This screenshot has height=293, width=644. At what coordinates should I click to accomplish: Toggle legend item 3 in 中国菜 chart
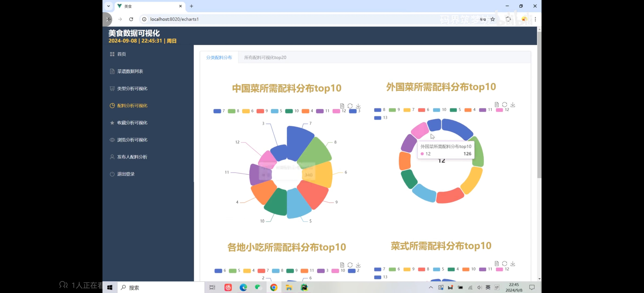pyautogui.click(x=355, y=111)
